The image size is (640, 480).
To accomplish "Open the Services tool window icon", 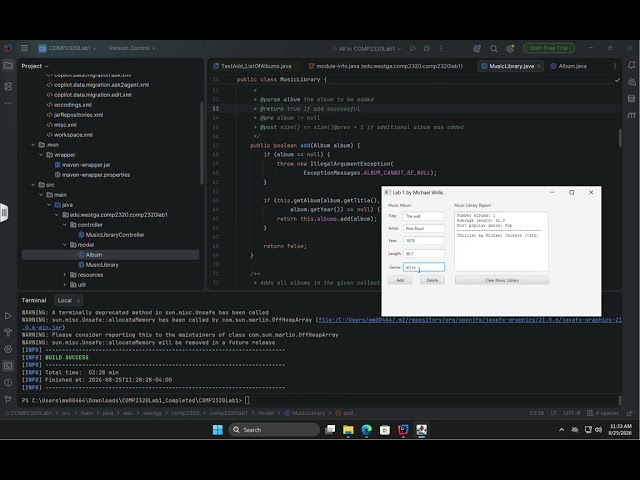I will click(8, 349).
